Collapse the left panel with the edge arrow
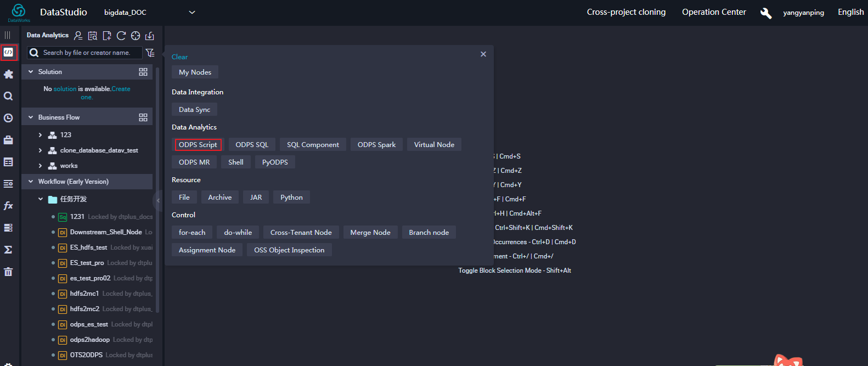The height and width of the screenshot is (366, 868). point(158,200)
